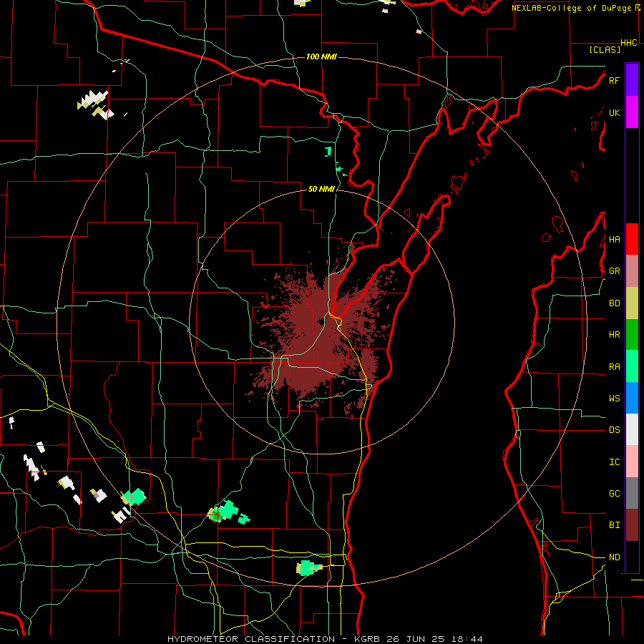The height and width of the screenshot is (644, 644).
Task: Click the RF legend label
Action: tap(614, 80)
